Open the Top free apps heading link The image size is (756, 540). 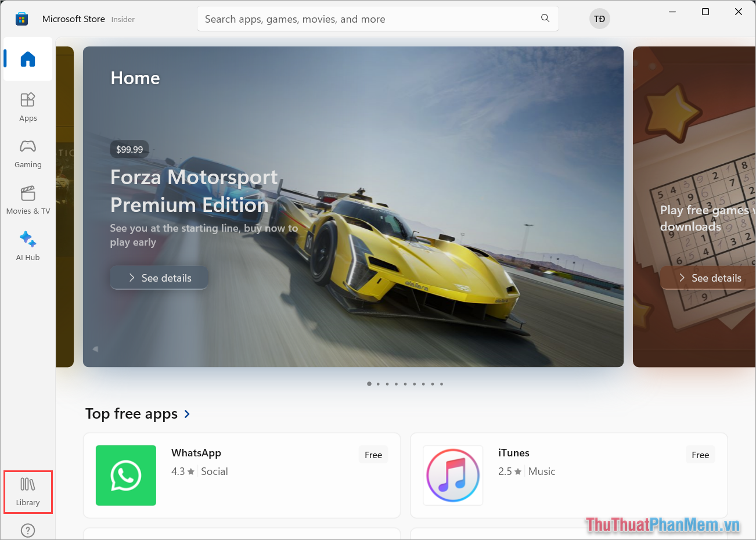(x=131, y=414)
